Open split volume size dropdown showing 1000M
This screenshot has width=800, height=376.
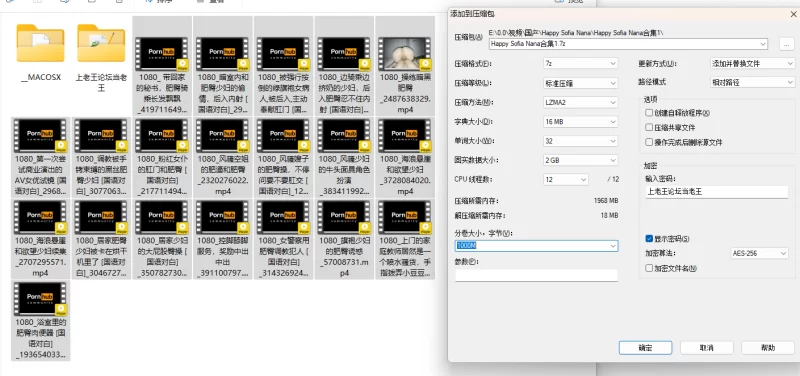(536, 246)
